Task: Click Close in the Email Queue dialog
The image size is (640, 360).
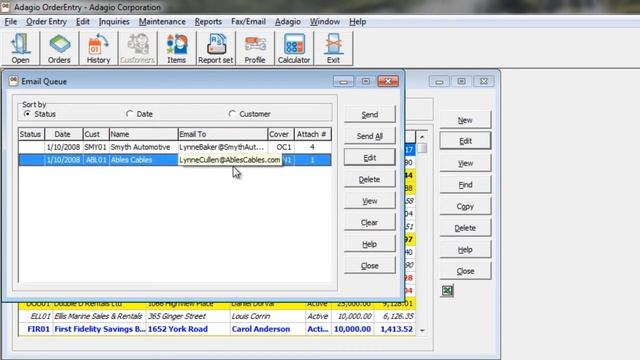Action: point(370,266)
